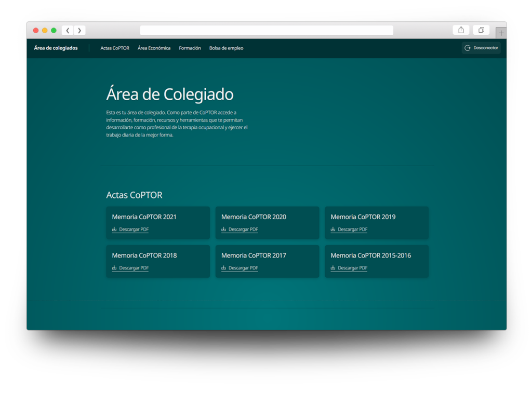
Task: Minimize the window with the yellow button
Action: (45, 31)
